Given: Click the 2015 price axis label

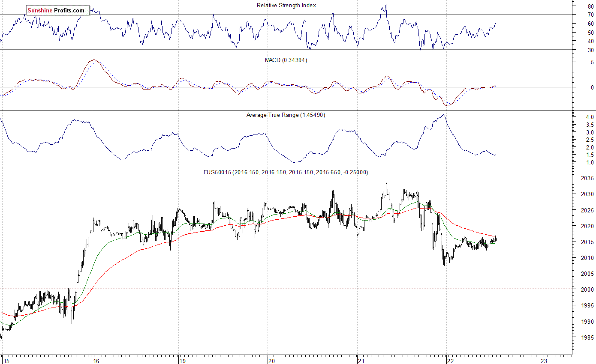Looking at the screenshot, I should pyautogui.click(x=587, y=242).
